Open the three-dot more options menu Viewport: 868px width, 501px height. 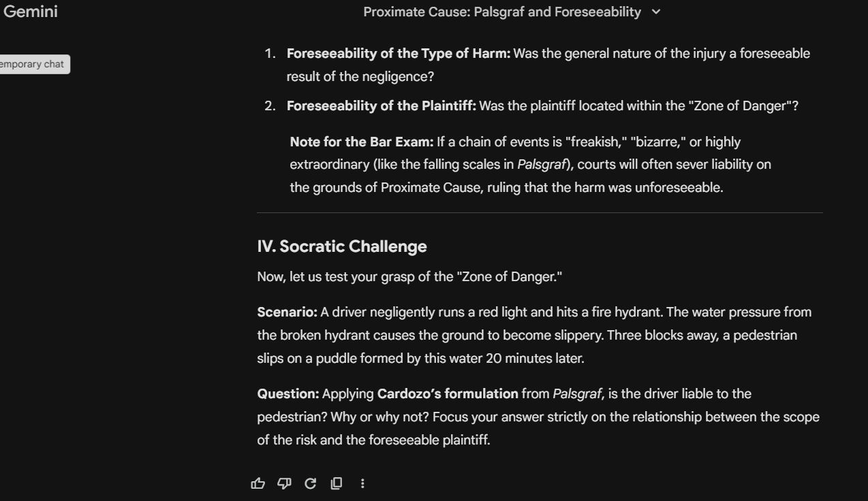[x=362, y=483]
